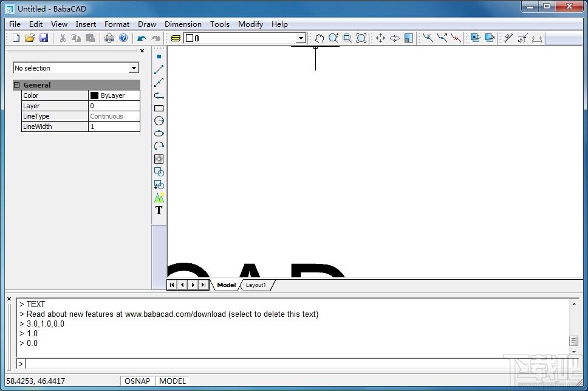This screenshot has width=588, height=391.
Task: Select the Hatch fill tool
Action: tap(159, 159)
